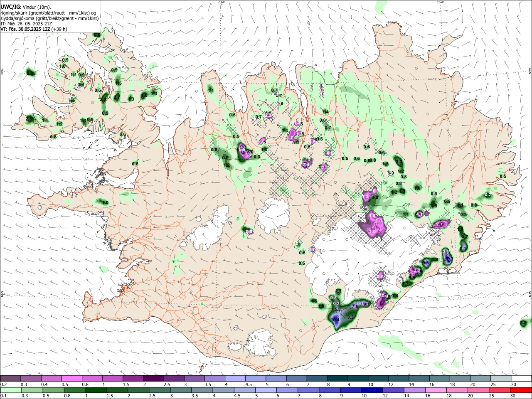532x399 pixels.
Task: Click the '(+39 h)' forecast offset text
Action: click(59, 29)
